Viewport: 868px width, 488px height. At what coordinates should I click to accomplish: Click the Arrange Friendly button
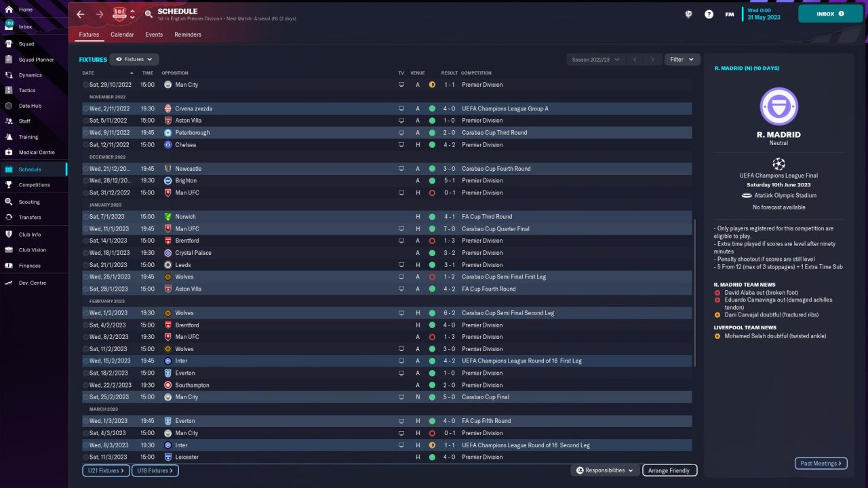(669, 470)
